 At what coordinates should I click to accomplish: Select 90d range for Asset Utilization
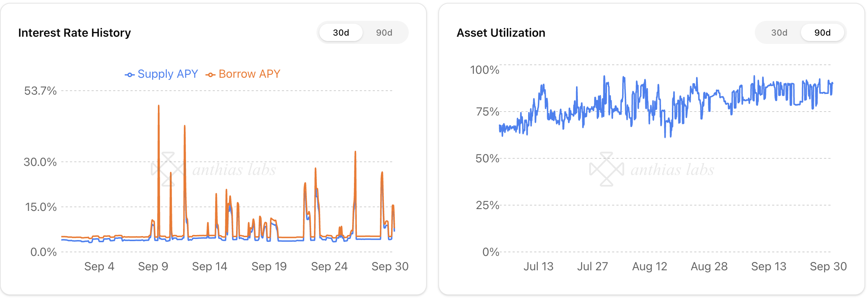coord(822,33)
